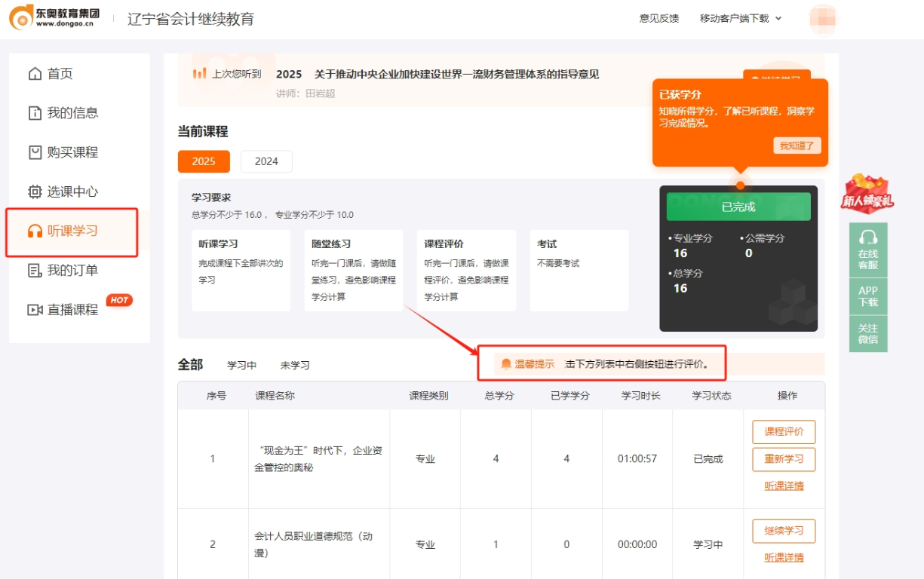
Task: Expand 移动客户端下载 dropdown
Action: (741, 19)
